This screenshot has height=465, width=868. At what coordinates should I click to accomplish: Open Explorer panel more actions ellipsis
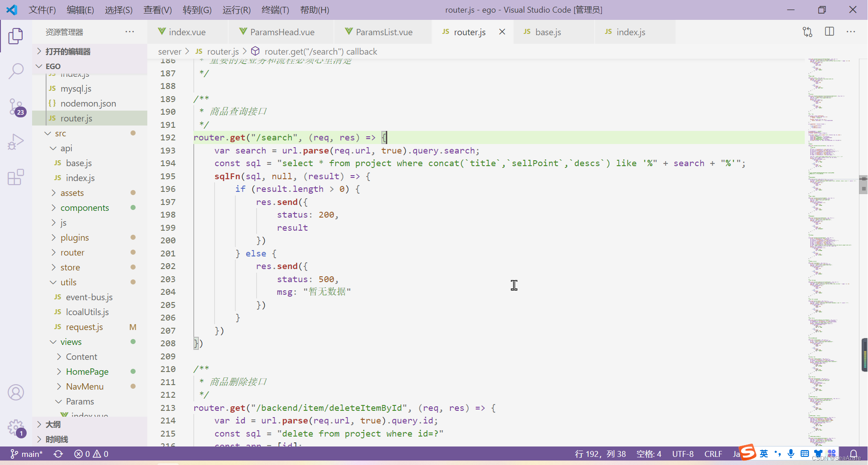(130, 32)
